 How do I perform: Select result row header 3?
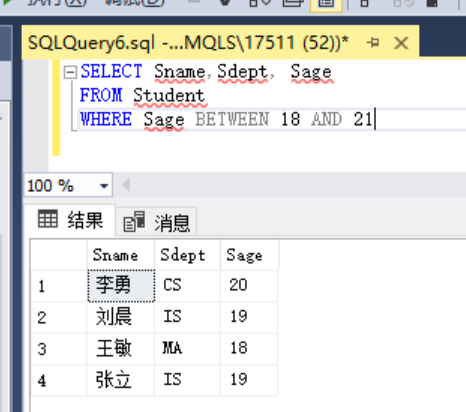click(59, 349)
